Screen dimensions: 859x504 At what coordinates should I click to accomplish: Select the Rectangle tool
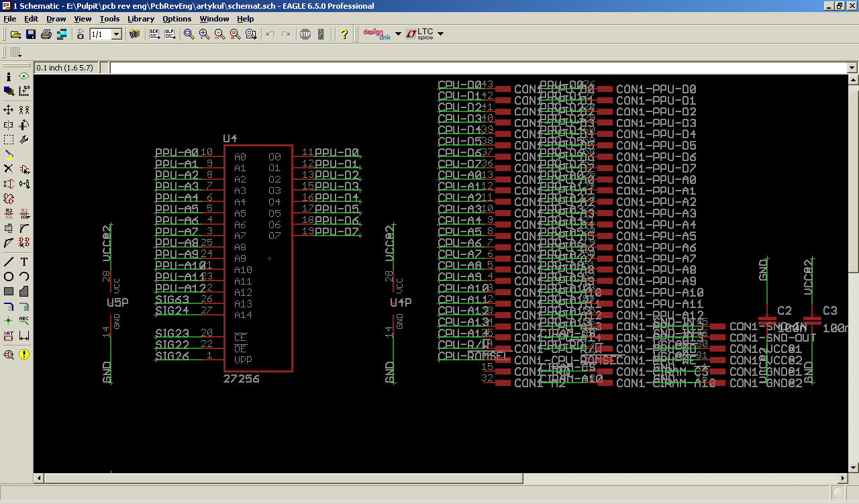click(9, 291)
